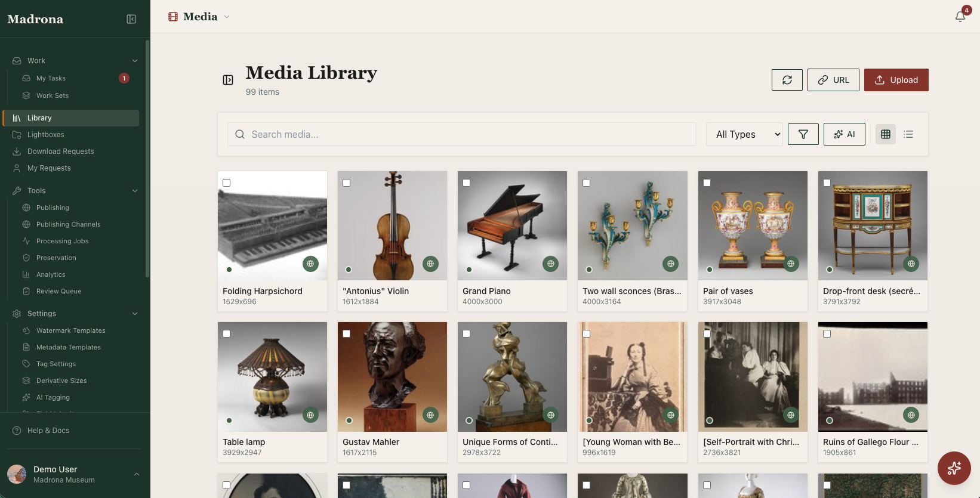Click the globe icon on "Antonius" Violin

tap(430, 264)
